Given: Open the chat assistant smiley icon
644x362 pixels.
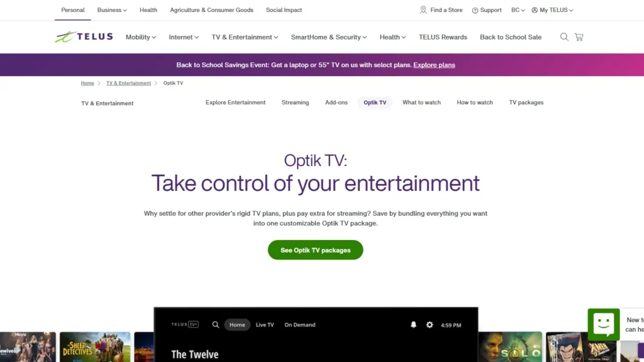Looking at the screenshot, I should pos(603,324).
